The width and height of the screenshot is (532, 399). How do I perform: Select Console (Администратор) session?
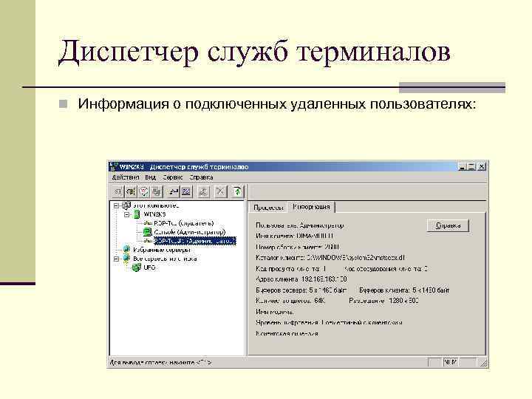pos(190,232)
